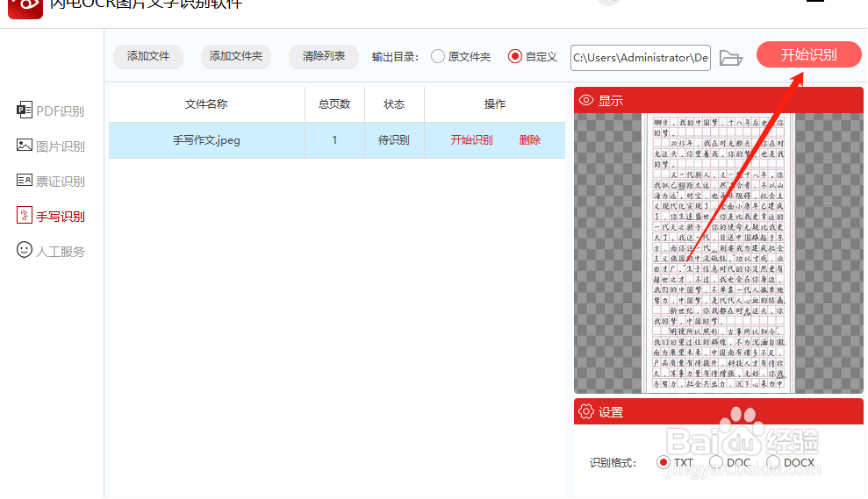
Task: Click the 票证识别 ID card icon
Action: point(25,181)
